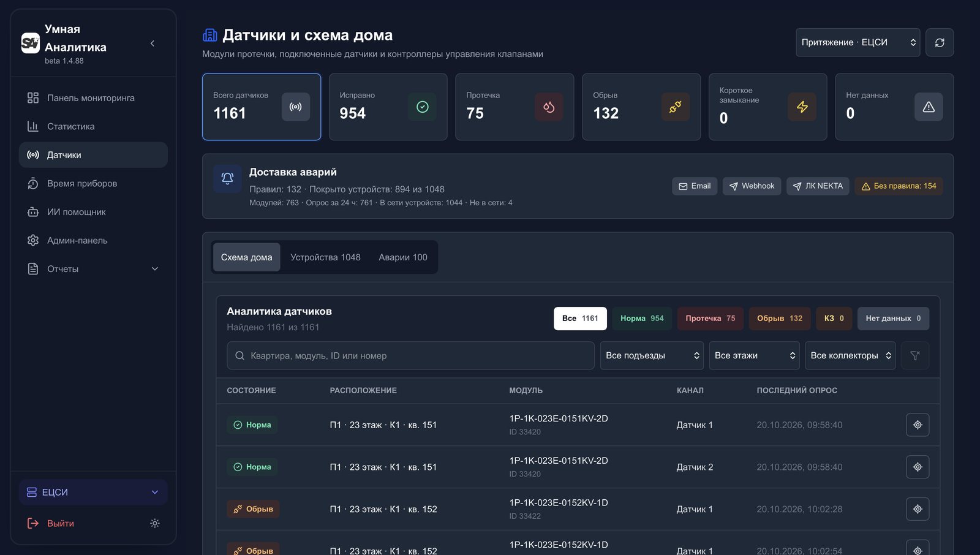Click the refresh icon button
The height and width of the screenshot is (555, 980).
[940, 42]
